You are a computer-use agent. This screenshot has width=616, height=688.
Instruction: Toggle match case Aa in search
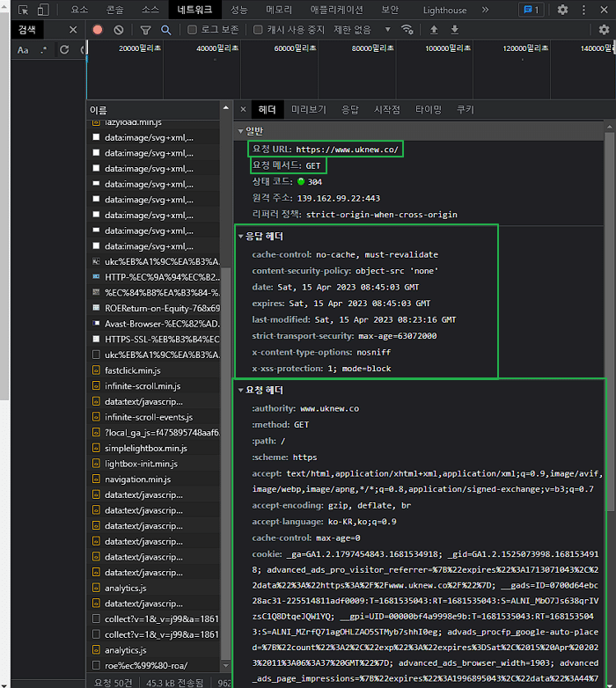pos(23,50)
